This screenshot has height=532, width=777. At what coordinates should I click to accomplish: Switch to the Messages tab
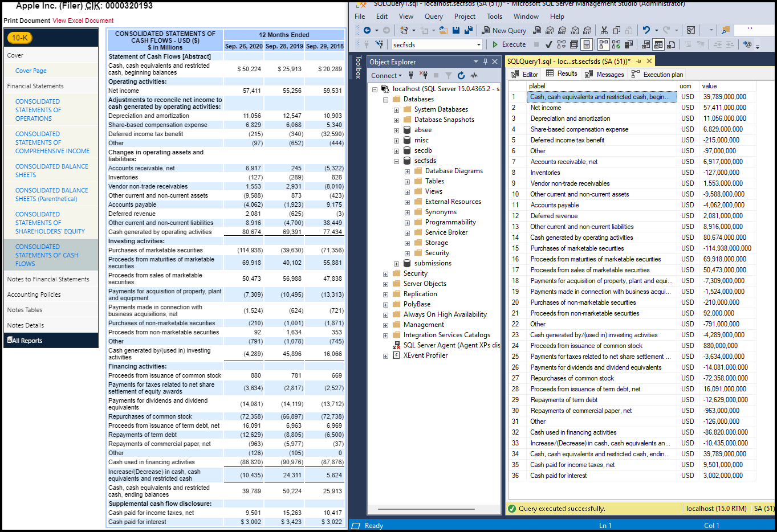pos(604,74)
